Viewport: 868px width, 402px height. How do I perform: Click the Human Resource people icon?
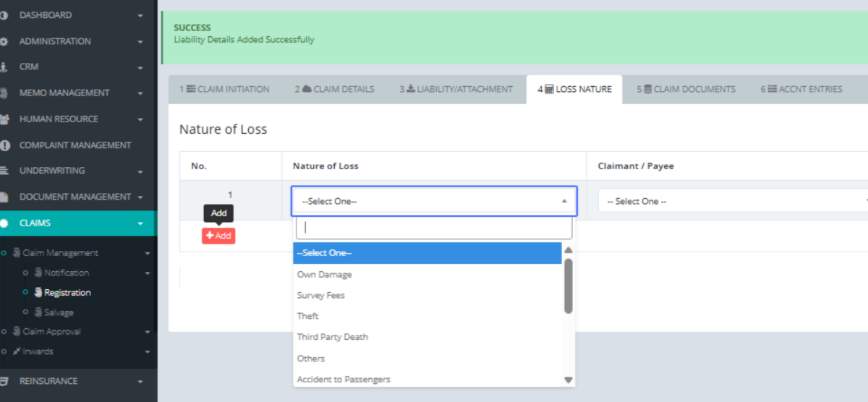pos(4,119)
